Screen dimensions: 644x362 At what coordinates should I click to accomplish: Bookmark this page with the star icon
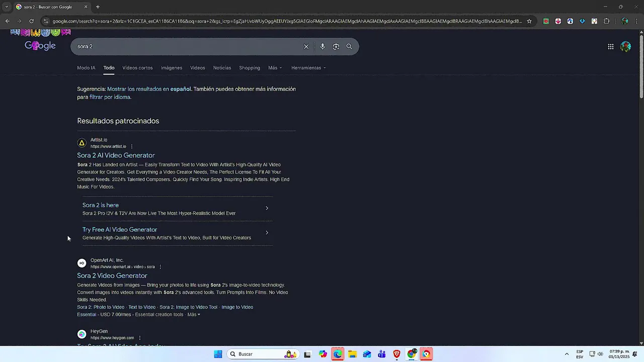tap(529, 21)
